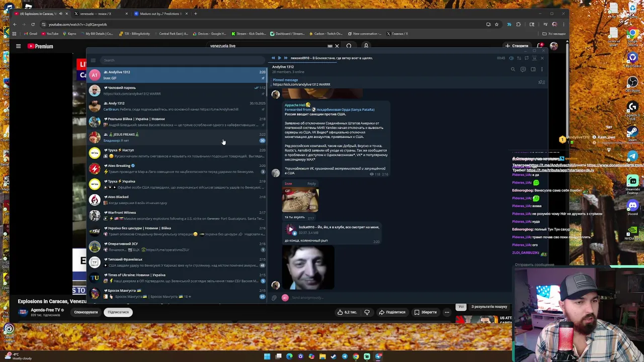Viewport: 644px width, 362px height.
Task: Open Steam from the taskbar
Action: click(334, 356)
